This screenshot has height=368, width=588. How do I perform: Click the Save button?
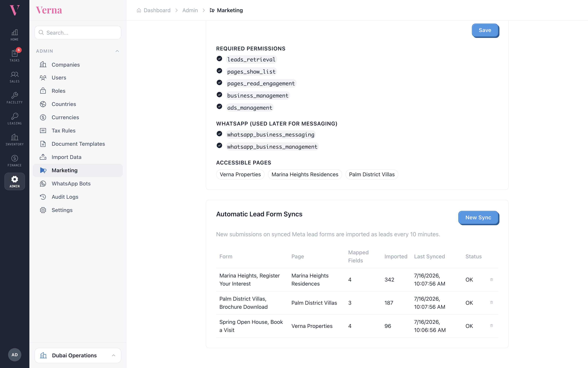(x=485, y=30)
